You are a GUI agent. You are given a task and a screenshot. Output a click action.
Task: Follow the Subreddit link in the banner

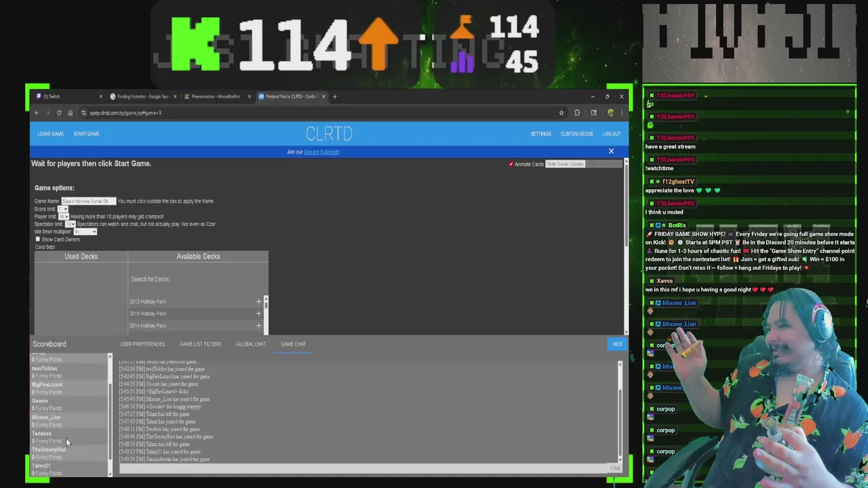(330, 152)
